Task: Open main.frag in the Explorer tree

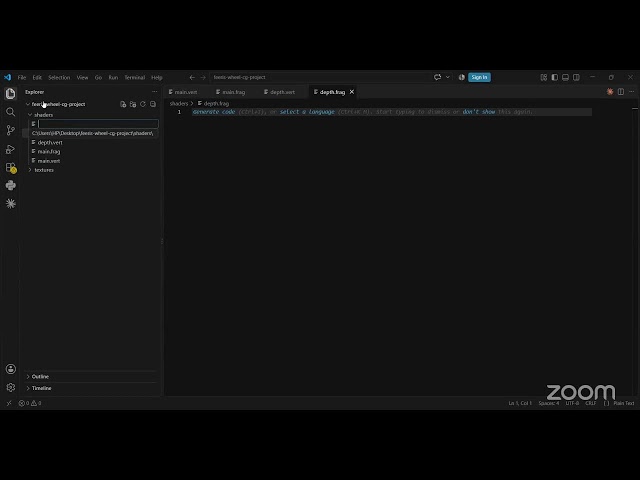Action: [x=49, y=151]
